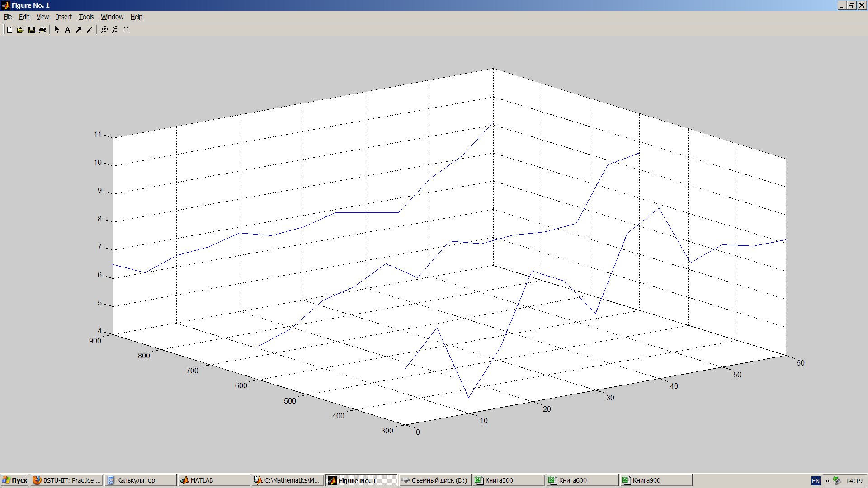Open the Tools menu
The image size is (868, 488).
(86, 17)
